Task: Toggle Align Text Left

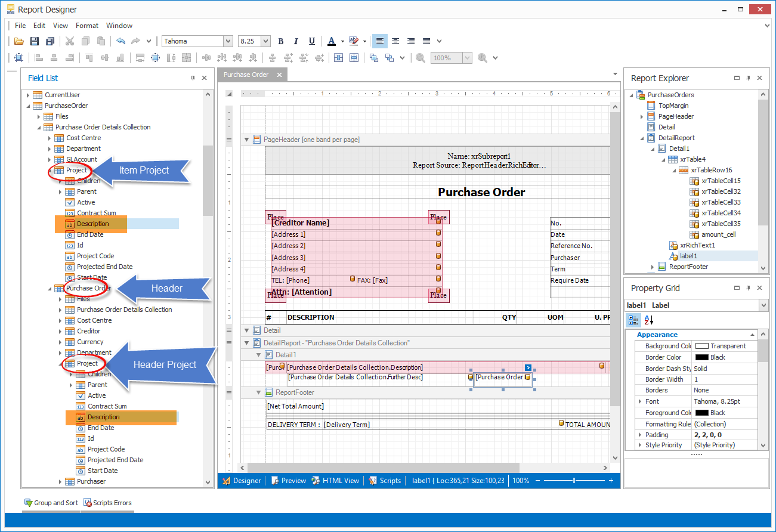Action: (x=379, y=41)
